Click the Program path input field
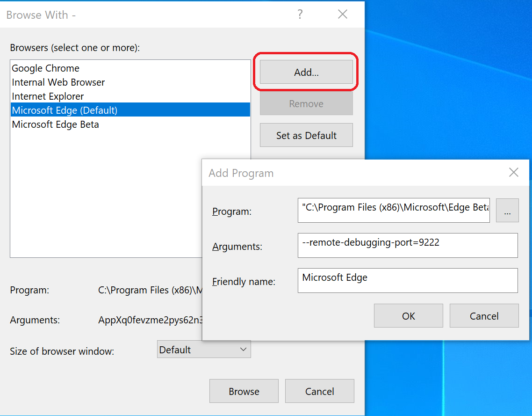The height and width of the screenshot is (416, 532). (x=394, y=210)
